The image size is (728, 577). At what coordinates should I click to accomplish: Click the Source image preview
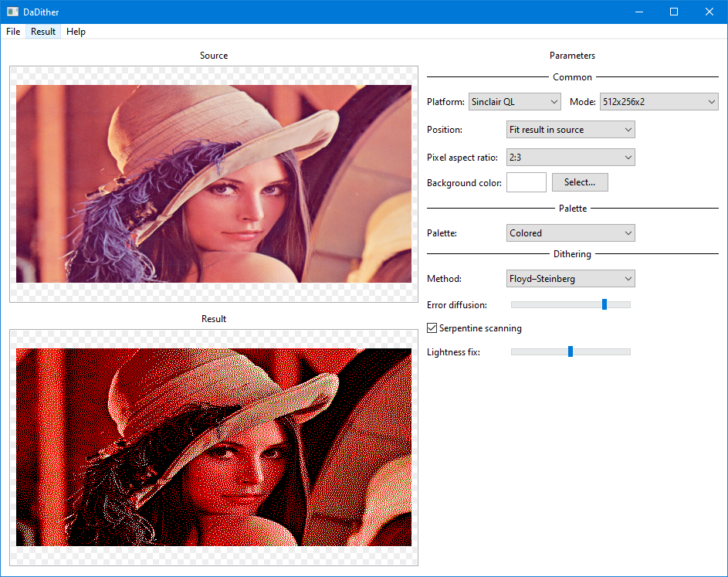[x=214, y=184]
